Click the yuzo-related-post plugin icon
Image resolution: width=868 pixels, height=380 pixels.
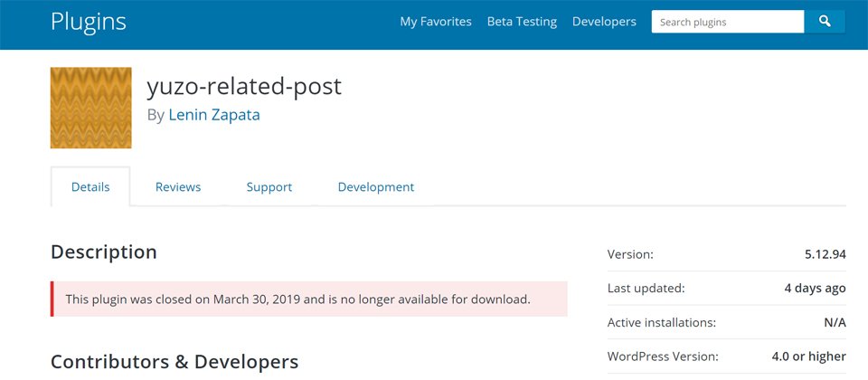(91, 108)
